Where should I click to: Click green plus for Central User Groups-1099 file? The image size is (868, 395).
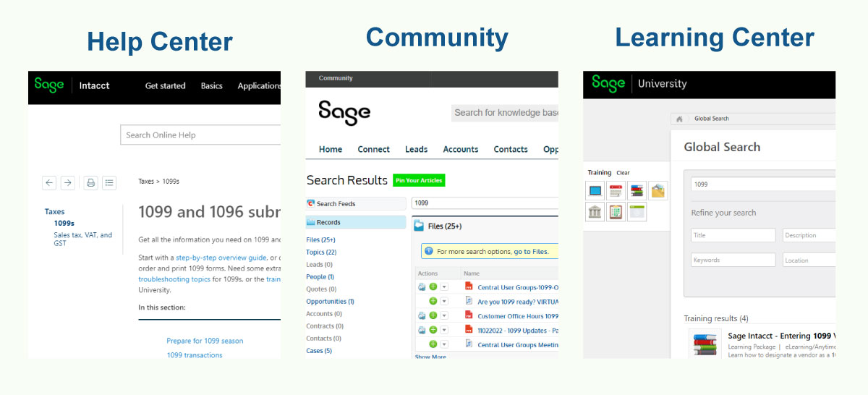[x=433, y=287]
